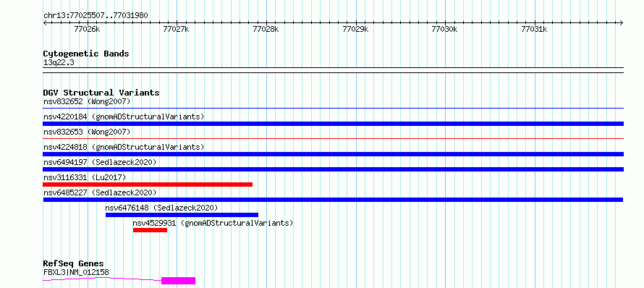Open the nsv6485227 (Sedlazeck2020) label
Image resolution: width=644 pixels, height=288 pixels.
click(x=100, y=192)
